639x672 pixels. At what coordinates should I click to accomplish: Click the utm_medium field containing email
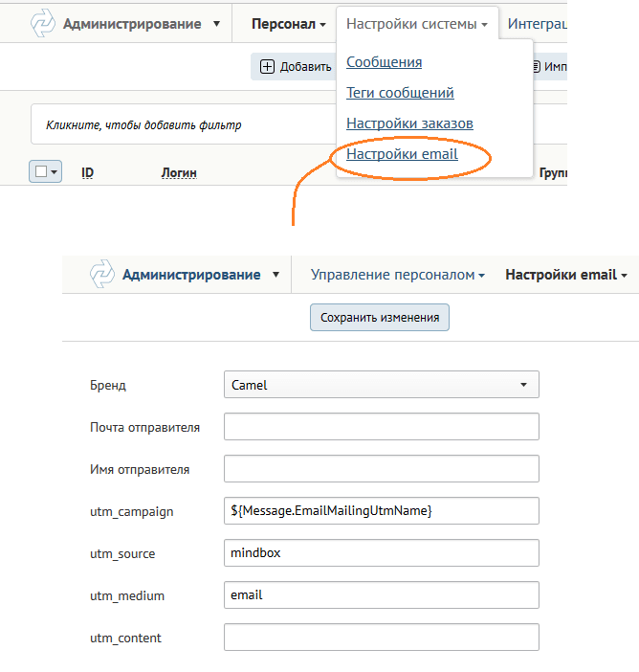coord(381,594)
